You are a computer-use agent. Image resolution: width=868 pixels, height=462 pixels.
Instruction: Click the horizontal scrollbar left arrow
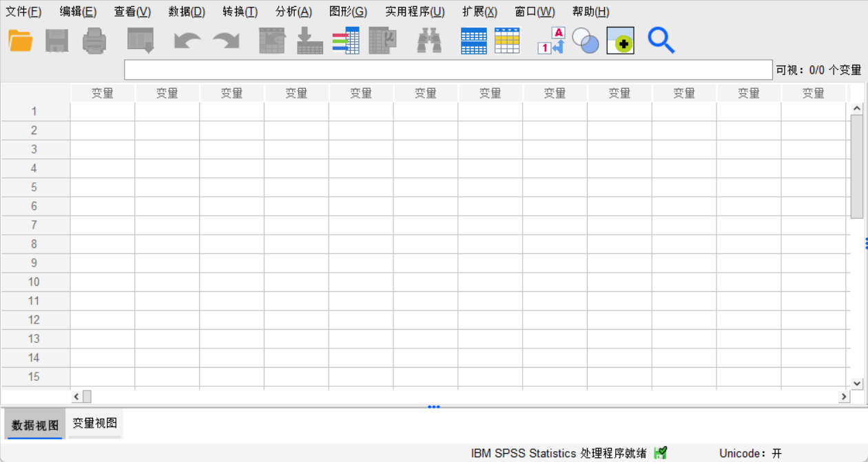point(76,397)
